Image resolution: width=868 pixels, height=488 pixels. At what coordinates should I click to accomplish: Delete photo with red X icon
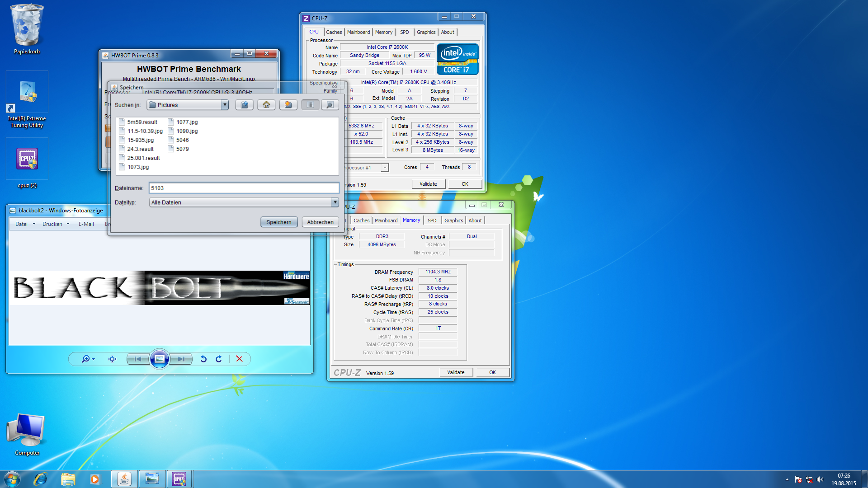pyautogui.click(x=239, y=359)
